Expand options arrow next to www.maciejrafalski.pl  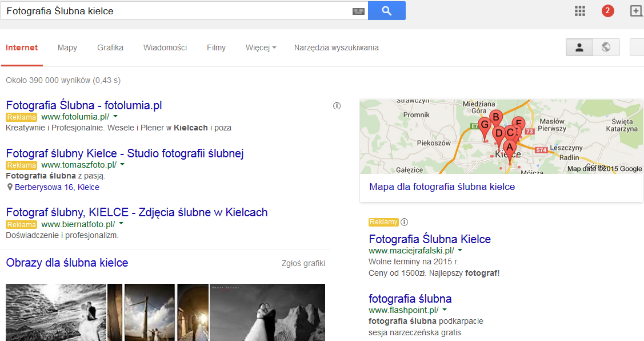pos(460,250)
